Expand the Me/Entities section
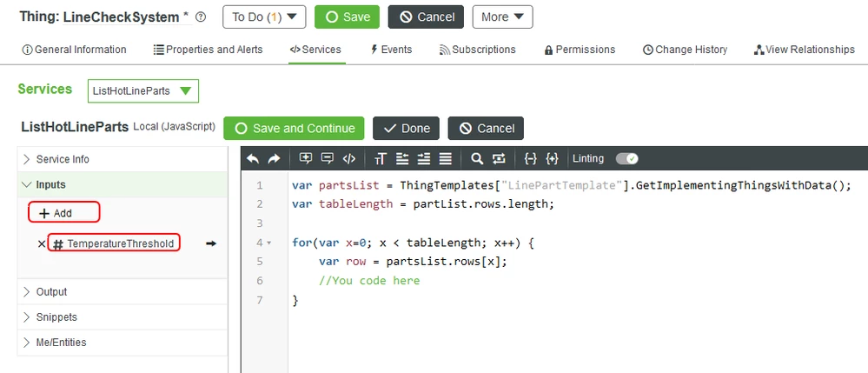Viewport: 868px width, 373px height. point(123,343)
